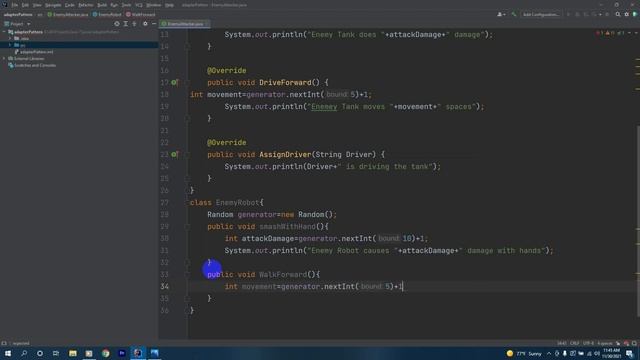
Task: Open the Run menu
Action: 114,5
